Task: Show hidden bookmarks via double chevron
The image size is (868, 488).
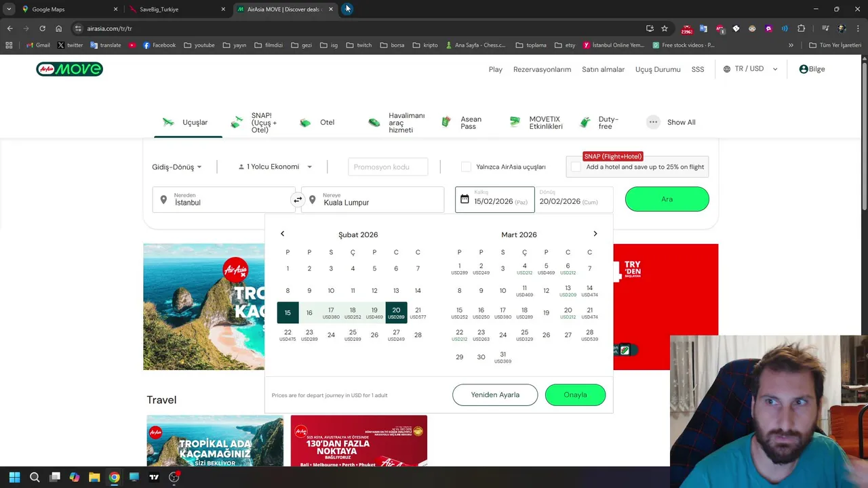Action: (x=791, y=45)
